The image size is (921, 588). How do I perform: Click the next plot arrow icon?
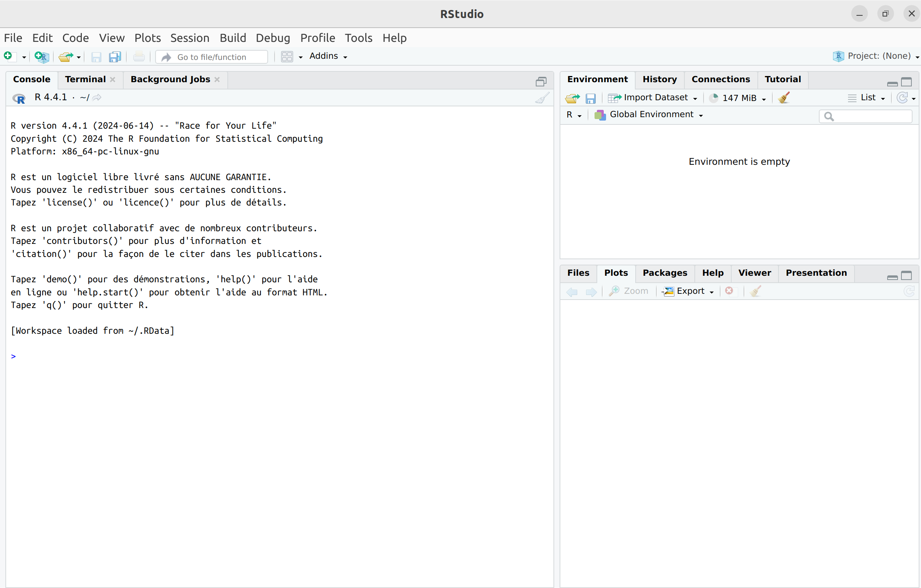tap(591, 292)
